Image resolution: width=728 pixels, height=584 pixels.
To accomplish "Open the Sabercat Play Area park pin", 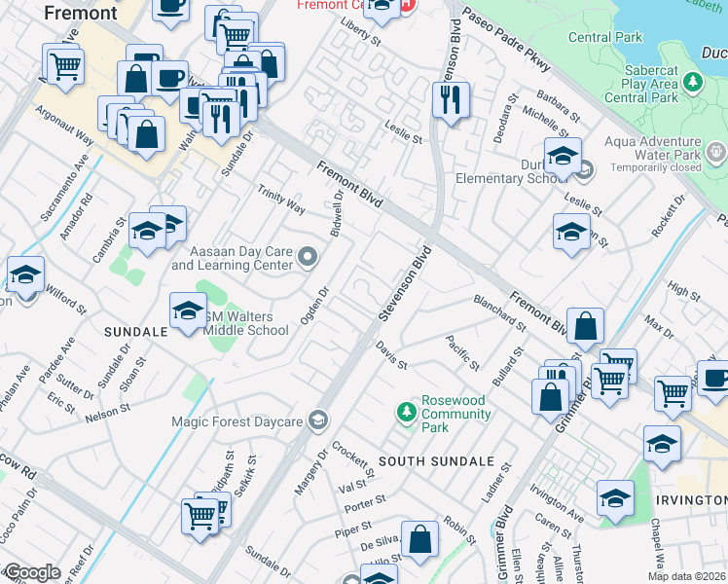I will point(693,82).
